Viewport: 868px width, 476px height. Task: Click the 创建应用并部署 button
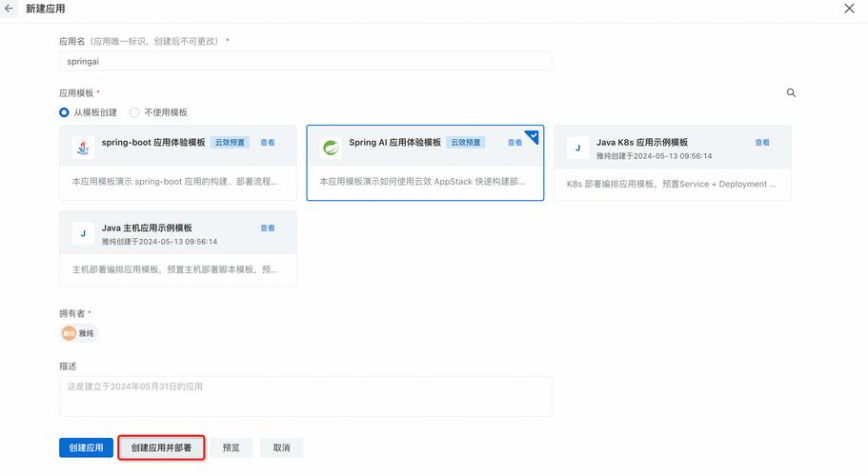tap(161, 447)
